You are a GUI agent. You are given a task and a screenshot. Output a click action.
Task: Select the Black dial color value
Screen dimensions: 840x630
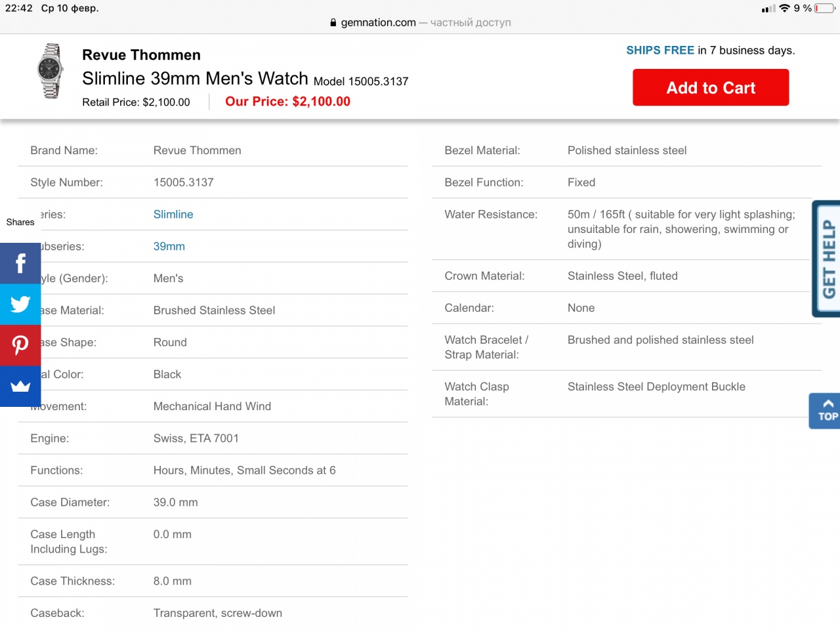(x=167, y=375)
